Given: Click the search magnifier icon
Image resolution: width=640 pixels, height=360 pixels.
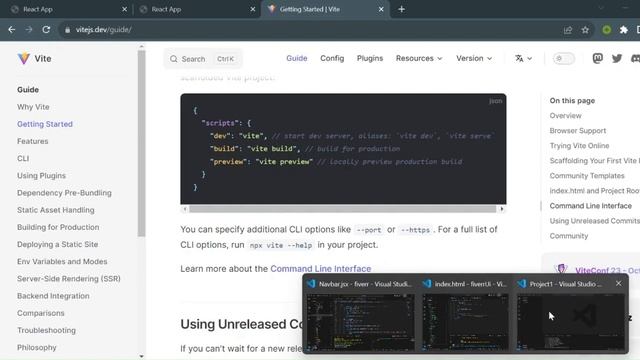Looking at the screenshot, I should tap(173, 59).
